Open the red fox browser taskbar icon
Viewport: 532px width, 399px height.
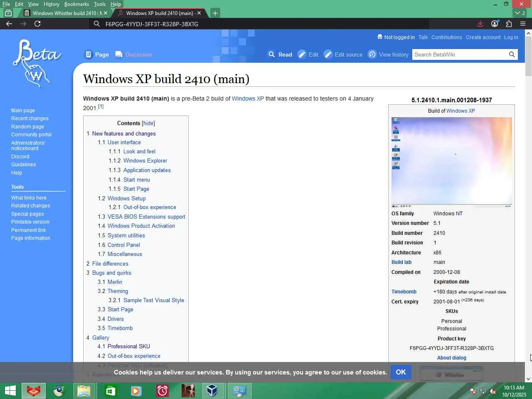[34, 391]
